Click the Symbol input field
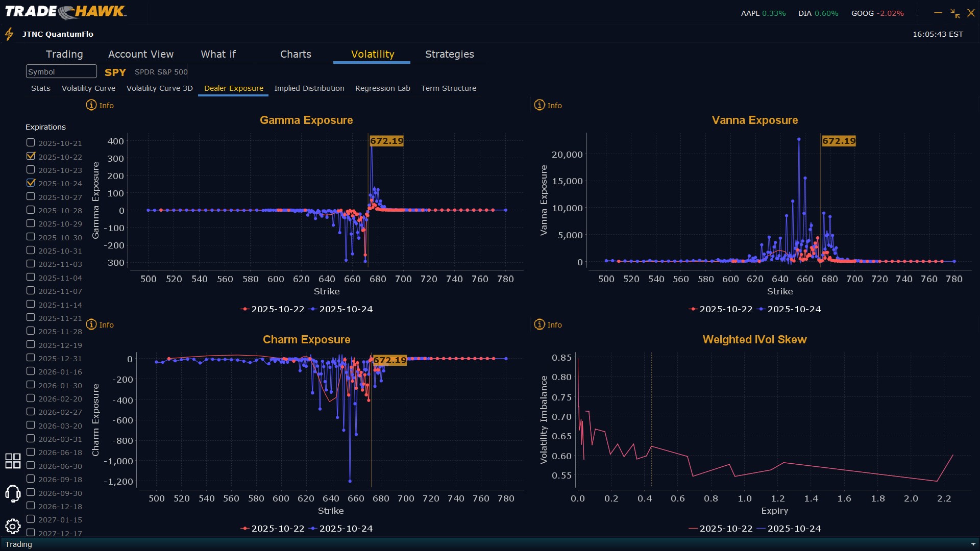The width and height of the screenshot is (980, 551). coord(61,71)
